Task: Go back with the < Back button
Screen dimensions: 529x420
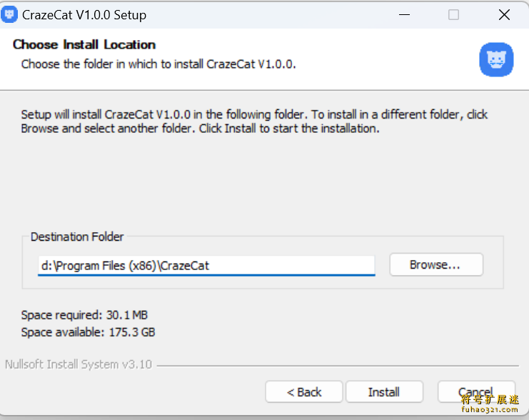Action: coord(304,392)
